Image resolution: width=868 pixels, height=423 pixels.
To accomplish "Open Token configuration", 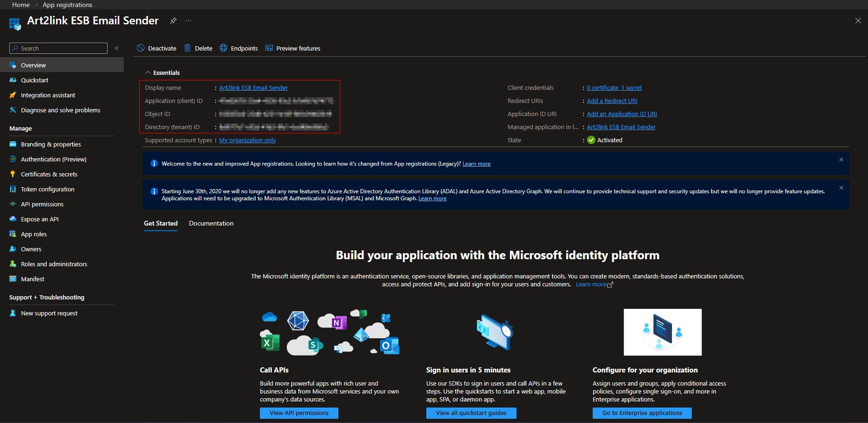I will point(47,189).
